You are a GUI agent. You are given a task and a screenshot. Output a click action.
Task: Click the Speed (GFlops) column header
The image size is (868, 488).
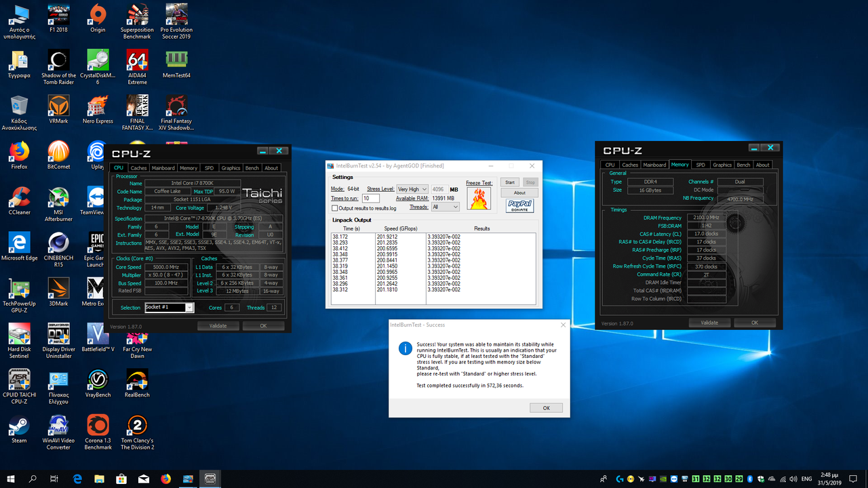(x=401, y=229)
